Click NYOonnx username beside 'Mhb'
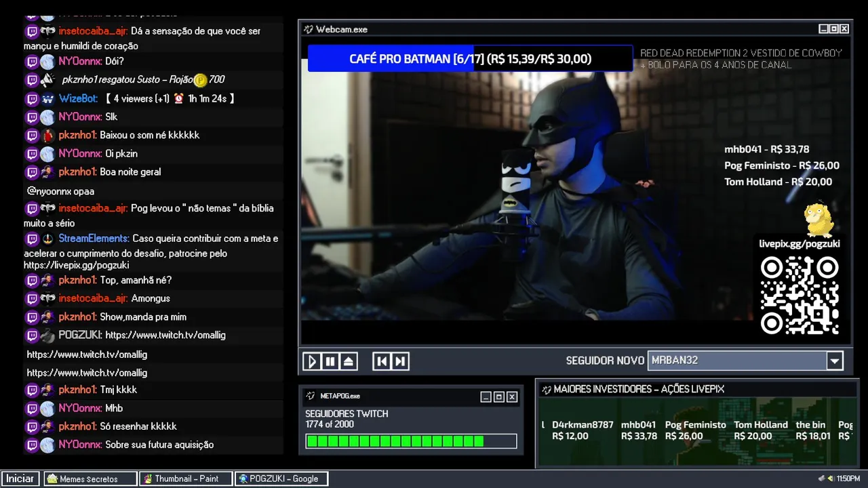Screen dimensions: 868x488 pos(80,408)
